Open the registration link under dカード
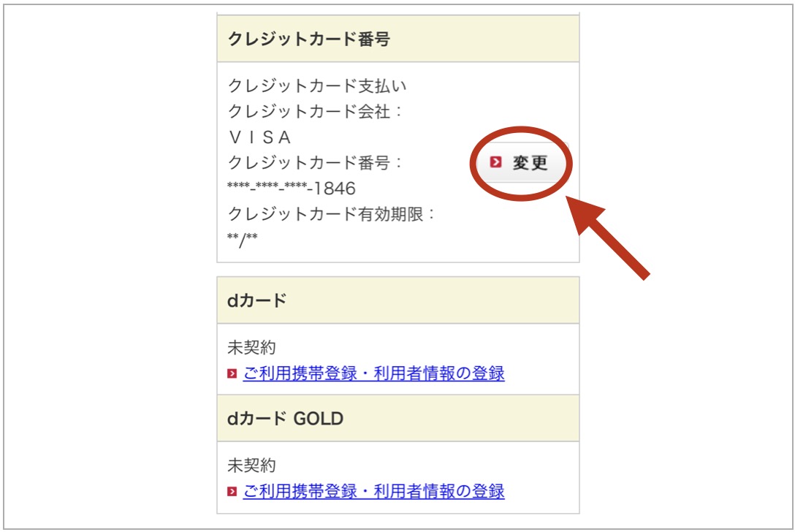The height and width of the screenshot is (532, 795). [x=373, y=373]
